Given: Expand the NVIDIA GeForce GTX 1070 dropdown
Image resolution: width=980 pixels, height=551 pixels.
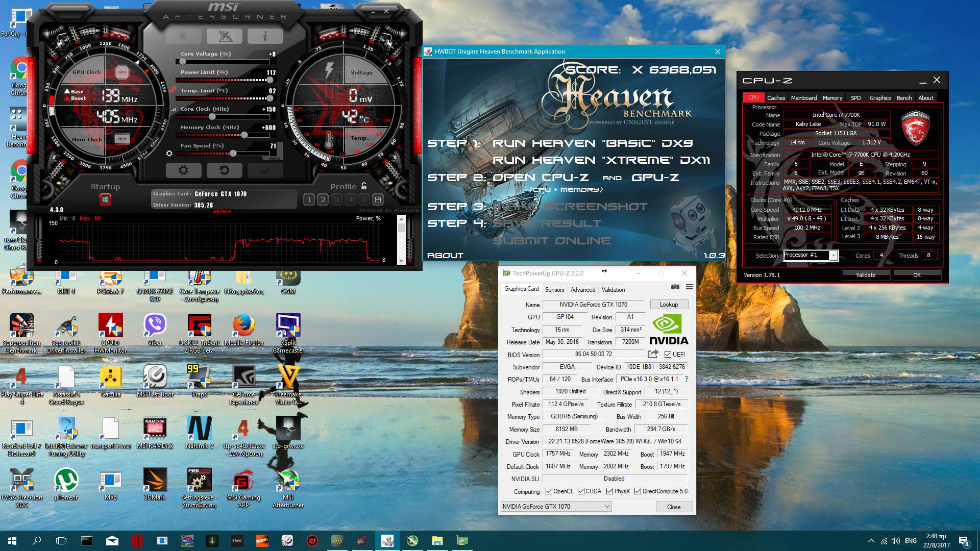Looking at the screenshot, I should point(556,507).
